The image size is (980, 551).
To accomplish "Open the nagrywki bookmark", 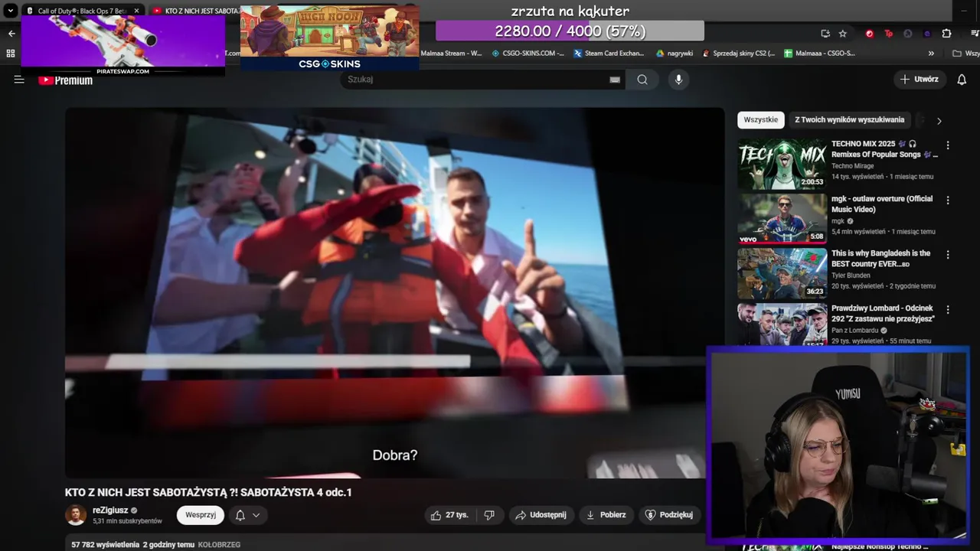I will click(x=675, y=54).
